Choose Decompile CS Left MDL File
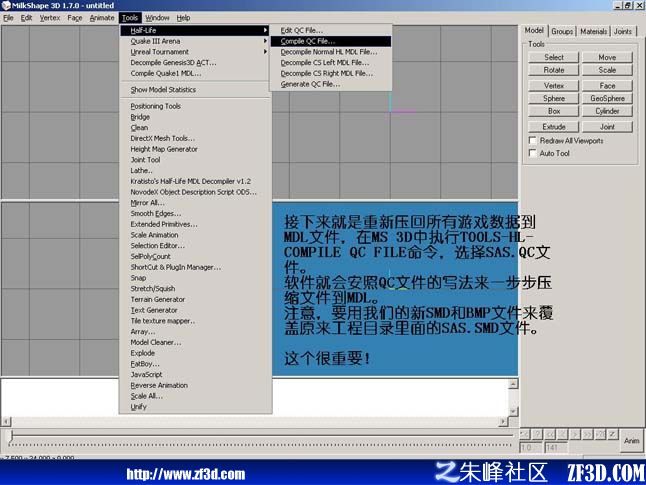Viewport: 646px width, 485px height. (x=331, y=62)
